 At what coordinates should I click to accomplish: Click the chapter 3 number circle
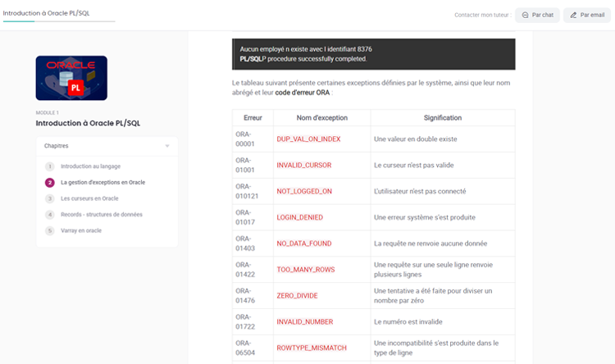pyautogui.click(x=50, y=198)
